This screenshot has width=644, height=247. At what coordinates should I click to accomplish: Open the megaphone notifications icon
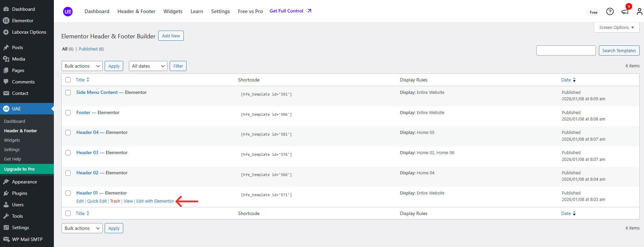[x=625, y=12]
